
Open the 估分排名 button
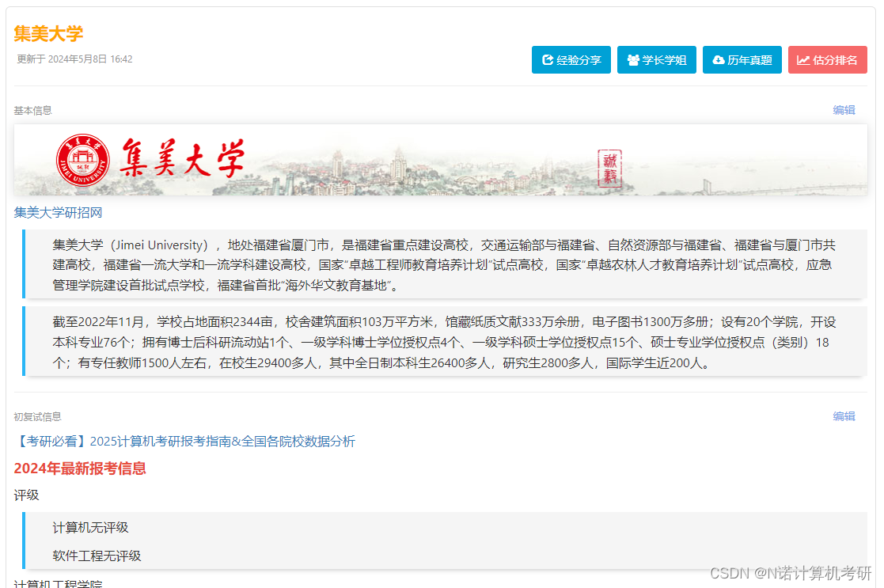tap(828, 60)
